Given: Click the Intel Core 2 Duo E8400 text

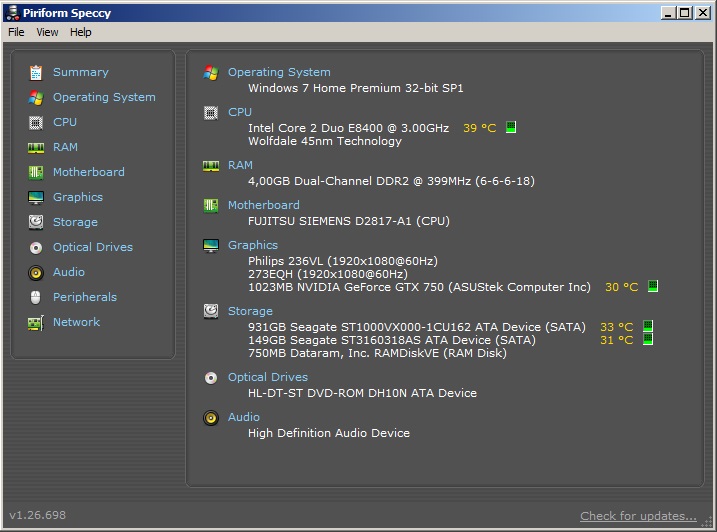Looking at the screenshot, I should click(348, 128).
